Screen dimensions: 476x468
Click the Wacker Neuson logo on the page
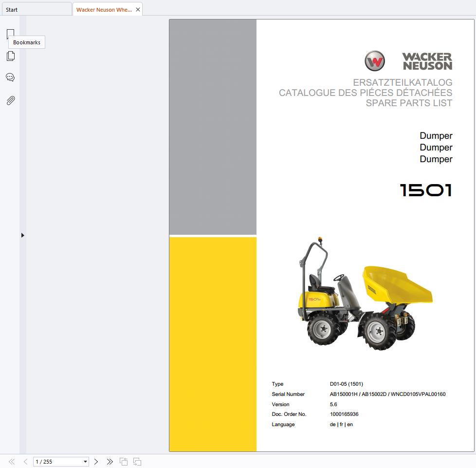408,61
